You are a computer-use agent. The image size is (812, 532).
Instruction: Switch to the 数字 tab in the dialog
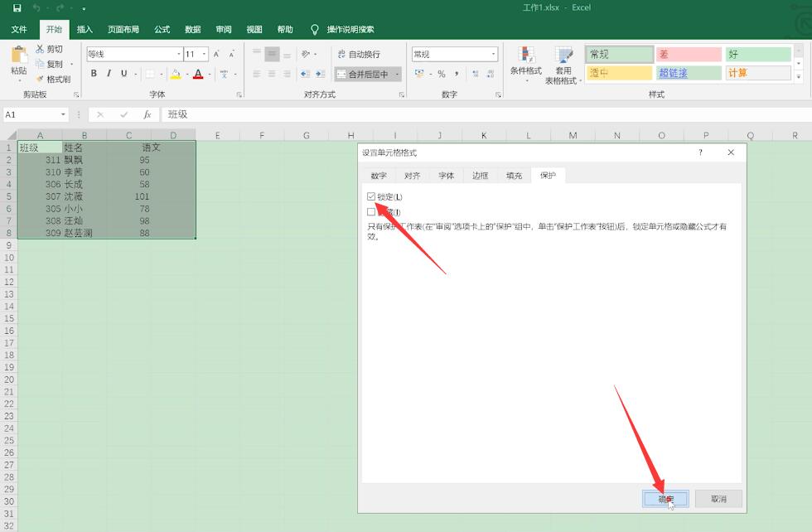pyautogui.click(x=379, y=176)
